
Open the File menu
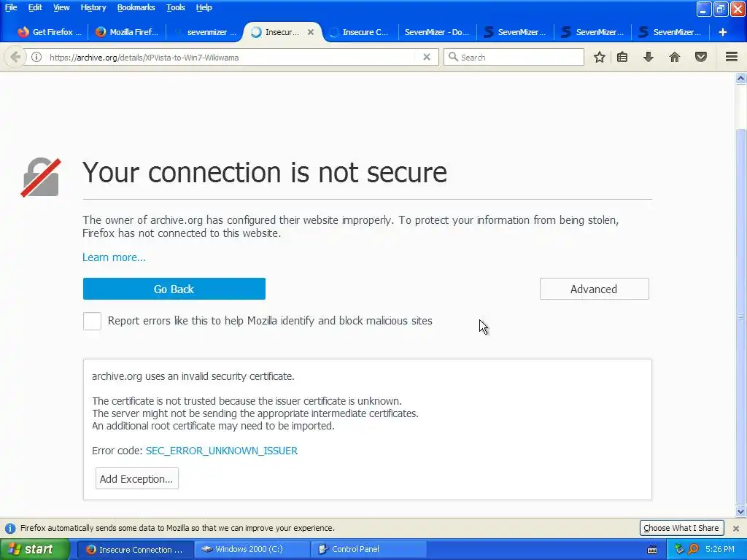[11, 7]
